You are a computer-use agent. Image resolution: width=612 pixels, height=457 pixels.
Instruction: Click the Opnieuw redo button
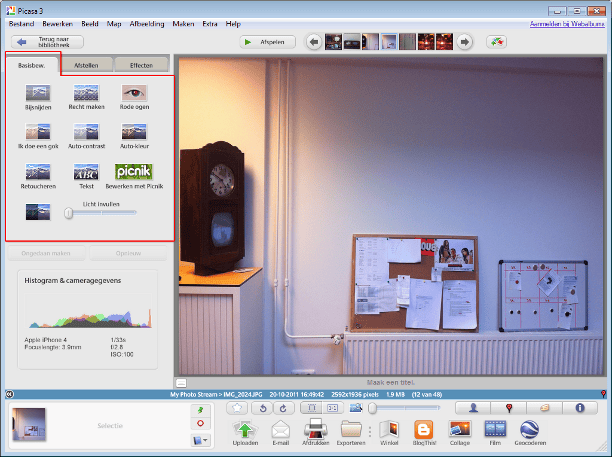[128, 253]
